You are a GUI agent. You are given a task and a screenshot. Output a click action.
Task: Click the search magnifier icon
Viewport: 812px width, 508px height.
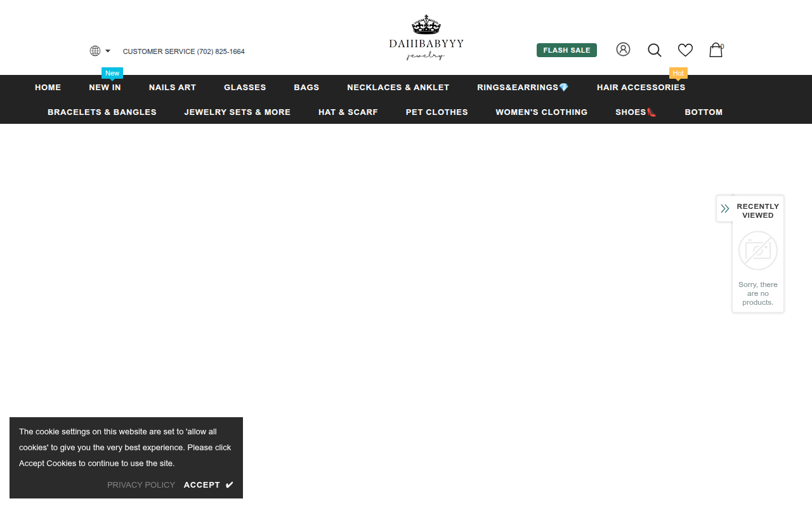pyautogui.click(x=655, y=50)
